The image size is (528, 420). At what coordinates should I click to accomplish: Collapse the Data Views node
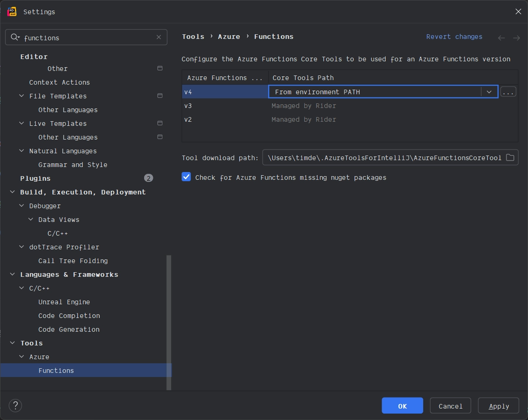(x=31, y=220)
